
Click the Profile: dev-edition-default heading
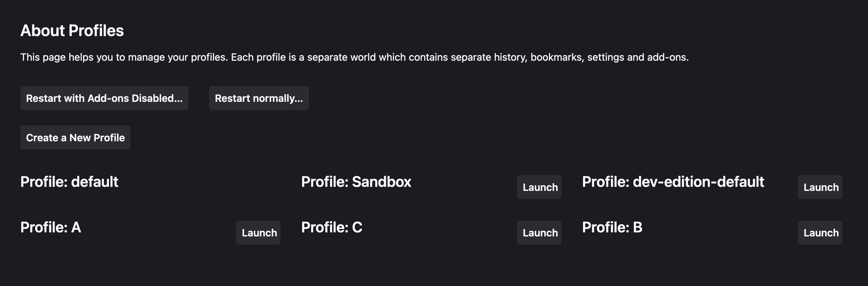(673, 182)
